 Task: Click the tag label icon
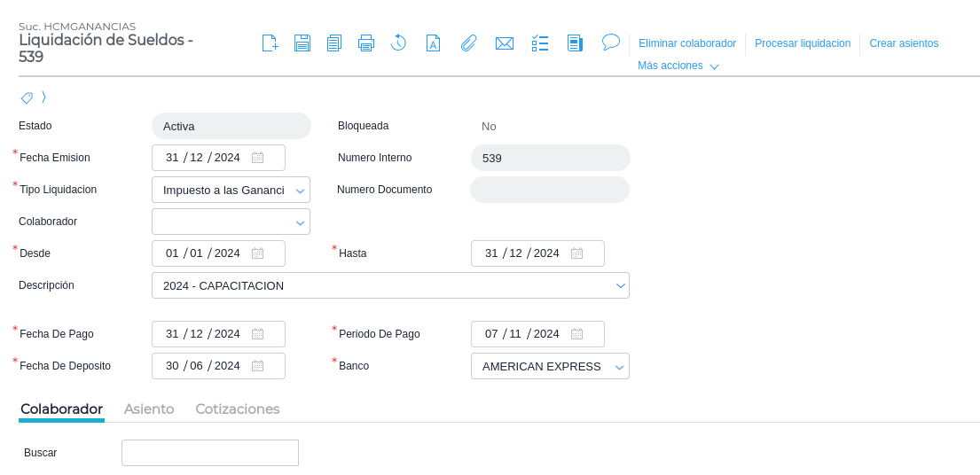[x=27, y=97]
